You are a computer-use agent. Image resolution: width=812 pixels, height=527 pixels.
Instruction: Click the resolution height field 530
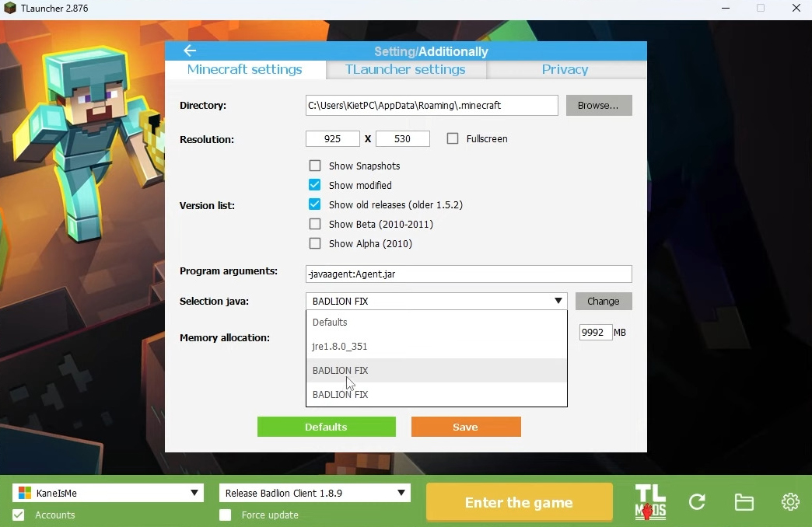coord(402,138)
